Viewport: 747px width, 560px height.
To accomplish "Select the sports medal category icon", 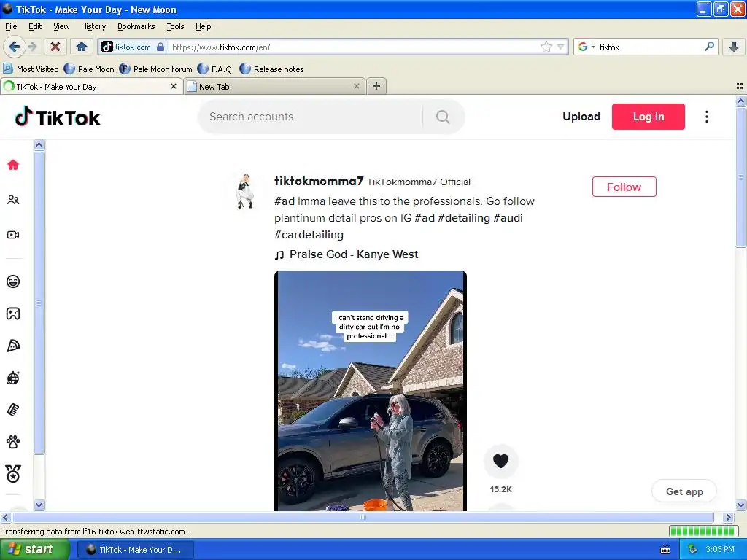I will (13, 474).
